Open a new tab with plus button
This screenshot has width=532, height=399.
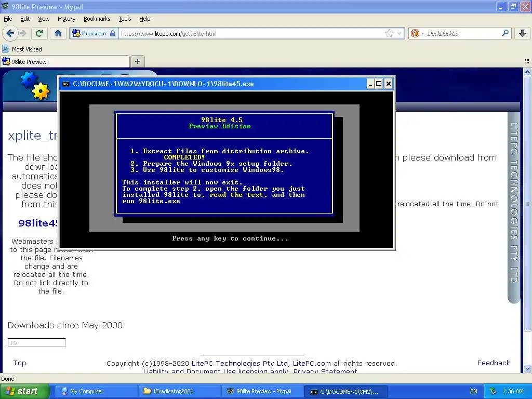137,61
